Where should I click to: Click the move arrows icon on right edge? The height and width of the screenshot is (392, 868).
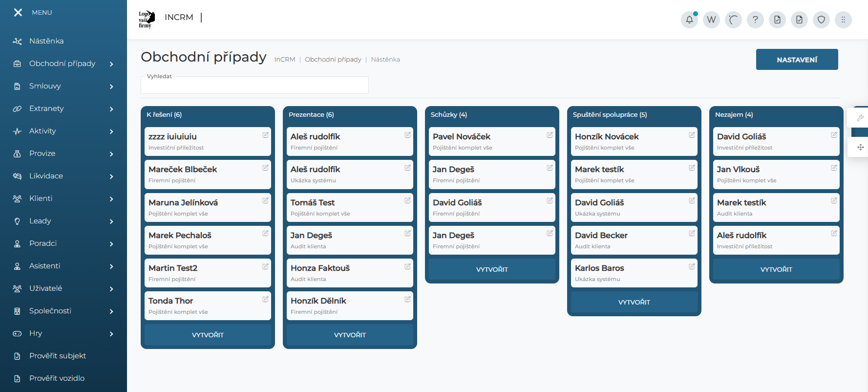click(860, 147)
